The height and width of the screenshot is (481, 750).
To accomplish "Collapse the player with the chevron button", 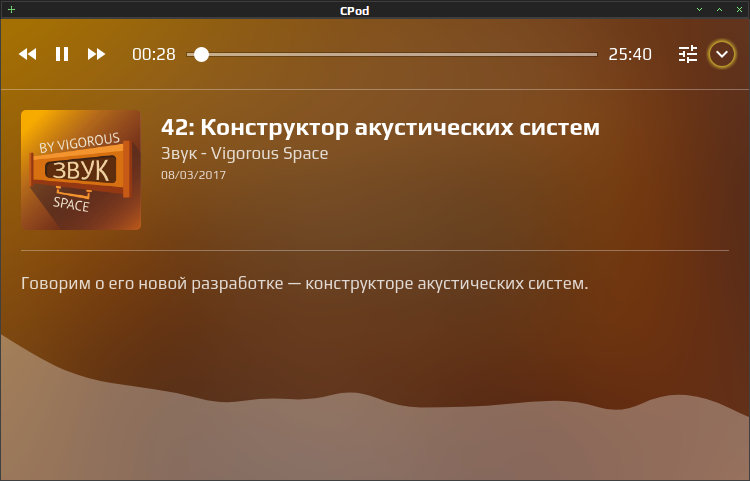I will point(722,54).
